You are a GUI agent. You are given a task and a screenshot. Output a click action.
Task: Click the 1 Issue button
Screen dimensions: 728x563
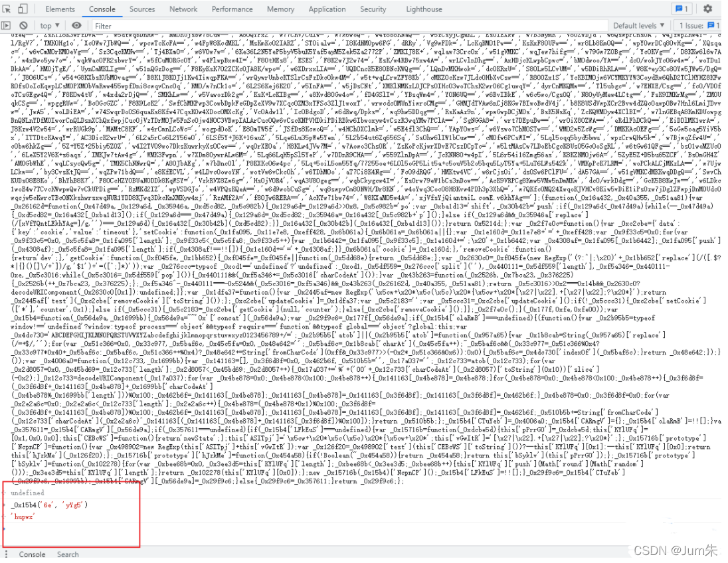point(697,25)
